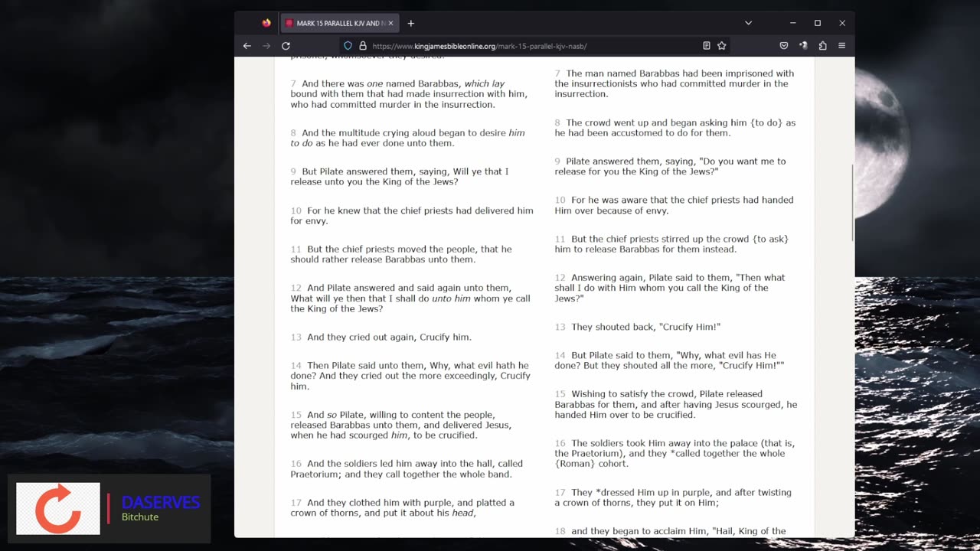Screen dimensions: 980x551
Task: Open the extensions puzzle menu
Action: [x=822, y=46]
